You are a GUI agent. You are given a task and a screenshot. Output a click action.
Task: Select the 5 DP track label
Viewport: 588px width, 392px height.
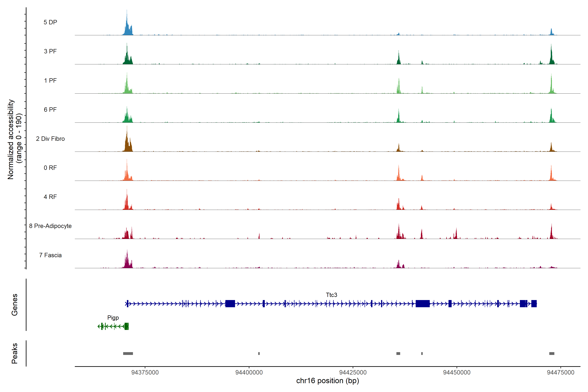pyautogui.click(x=50, y=22)
